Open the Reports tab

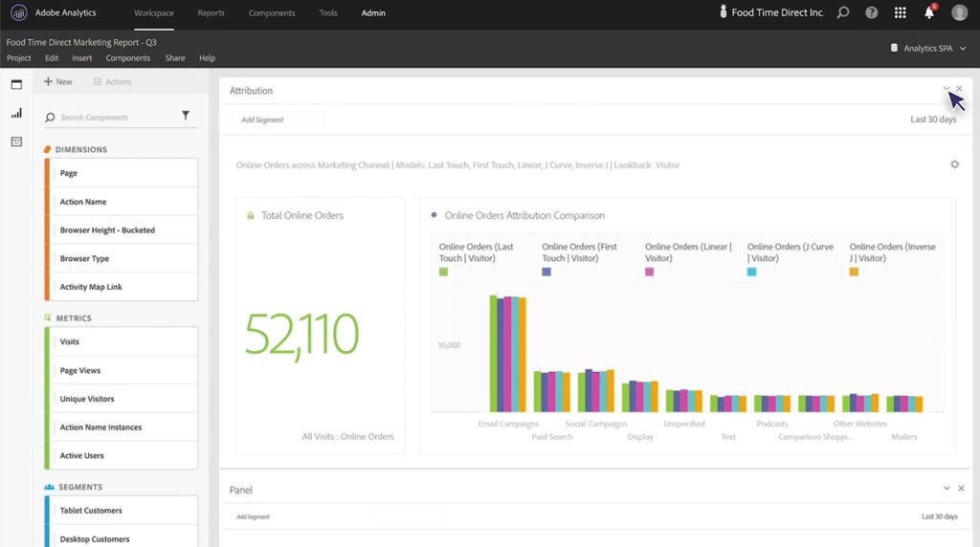coord(211,13)
